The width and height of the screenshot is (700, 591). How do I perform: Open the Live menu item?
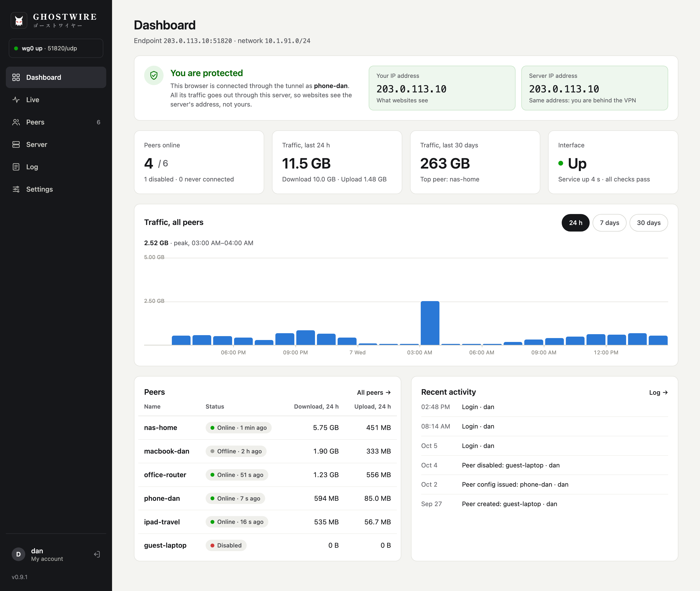pos(56,100)
